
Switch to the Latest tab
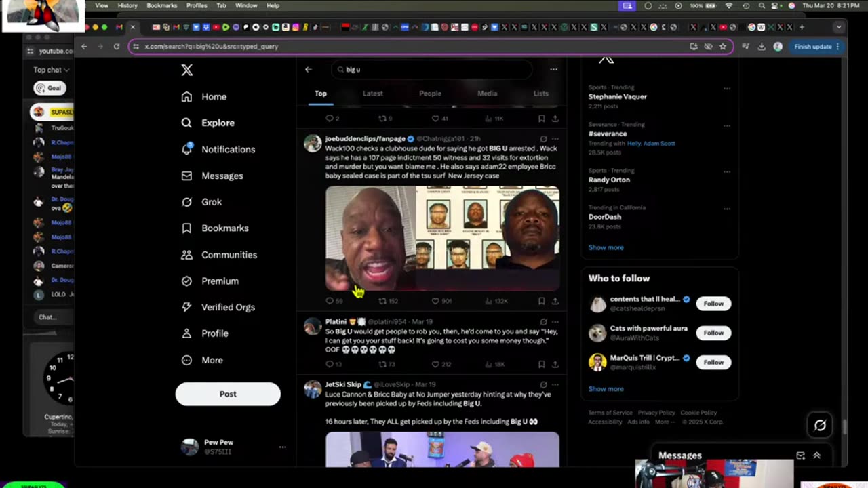pyautogui.click(x=373, y=94)
